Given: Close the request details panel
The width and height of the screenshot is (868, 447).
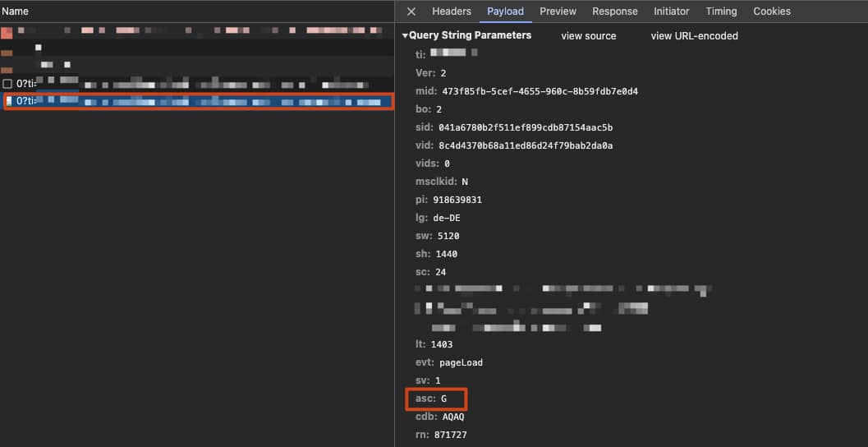Looking at the screenshot, I should [x=411, y=12].
